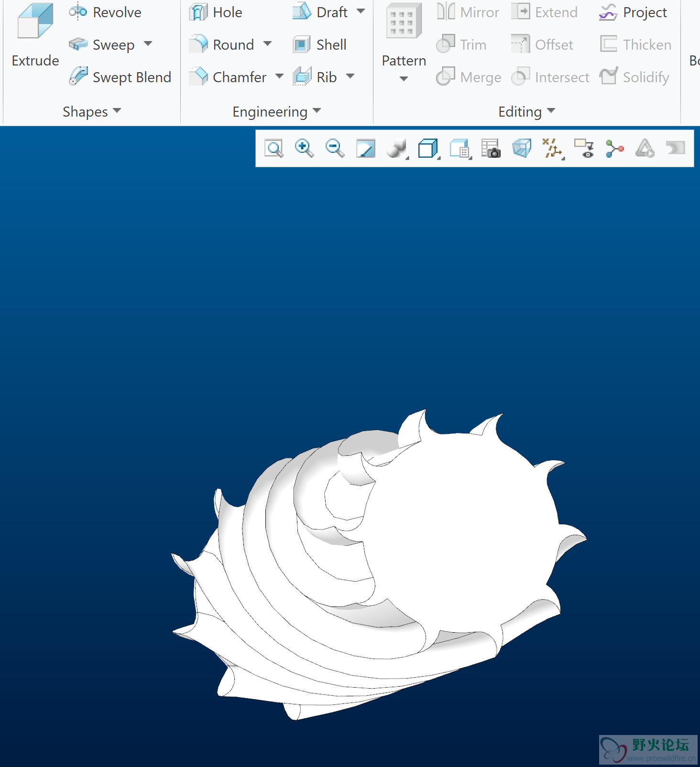Image resolution: width=700 pixels, height=767 pixels.
Task: Click the Thicken command
Action: coord(635,44)
